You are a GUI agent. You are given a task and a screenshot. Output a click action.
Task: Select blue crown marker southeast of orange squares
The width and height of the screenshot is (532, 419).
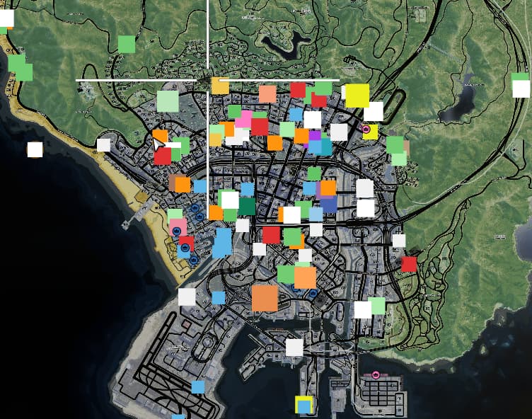(x=313, y=293)
